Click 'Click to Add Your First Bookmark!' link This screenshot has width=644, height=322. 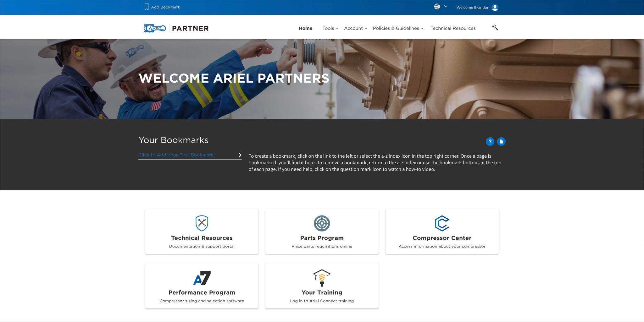coord(176,155)
